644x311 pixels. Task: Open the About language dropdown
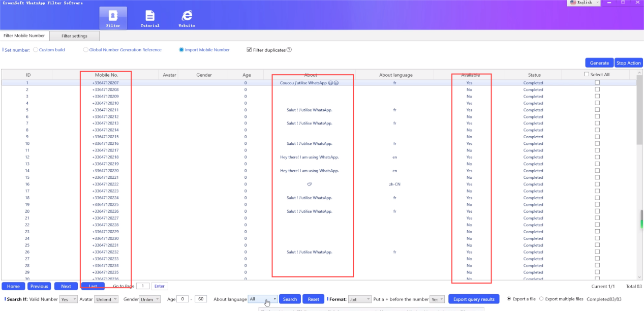click(x=263, y=299)
